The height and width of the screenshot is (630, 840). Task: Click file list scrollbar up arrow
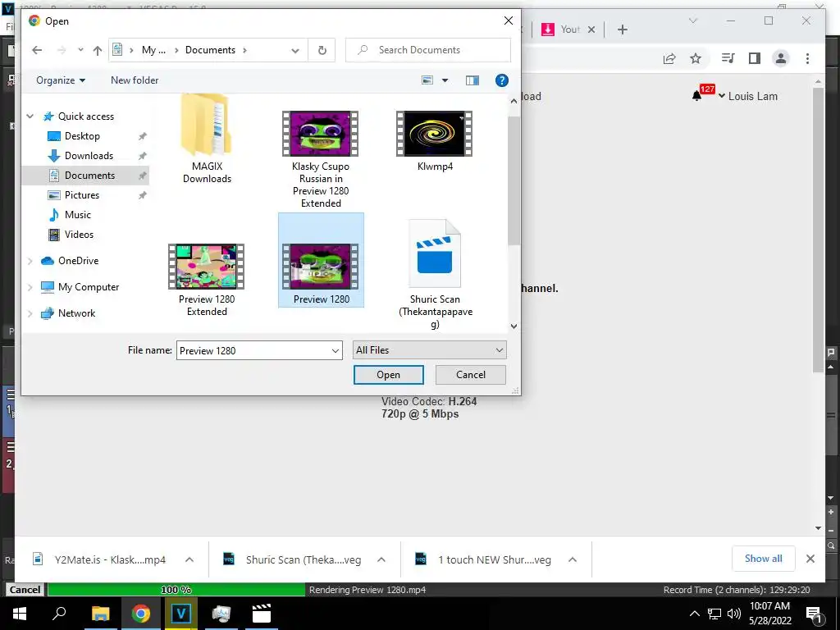[514, 101]
